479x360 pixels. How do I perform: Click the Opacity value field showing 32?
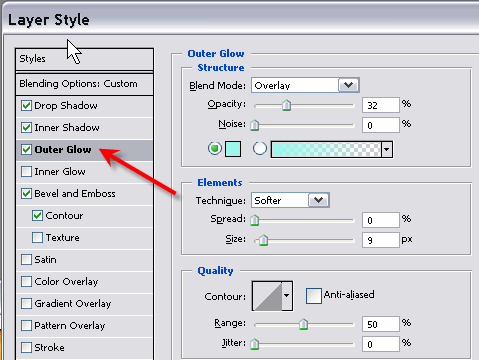(x=381, y=105)
